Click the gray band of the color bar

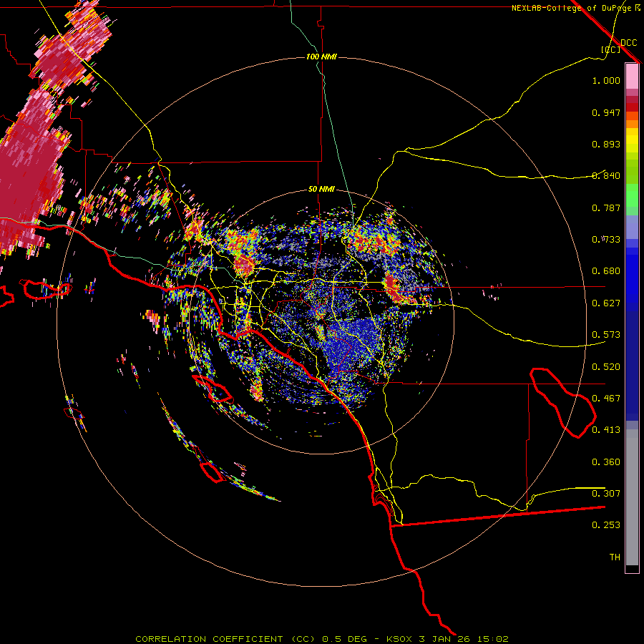point(632,497)
